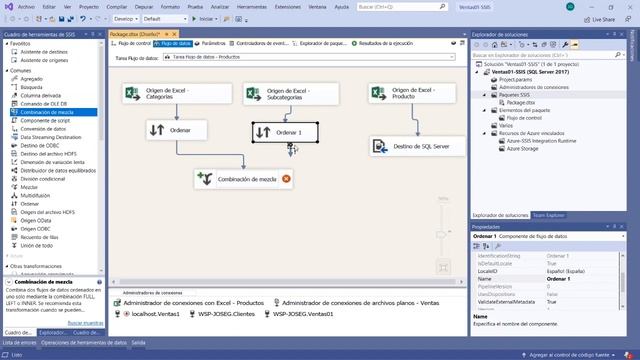Pick Búsqueda from the SSIS toolbox
The height and width of the screenshot is (360, 640).
tap(31, 87)
